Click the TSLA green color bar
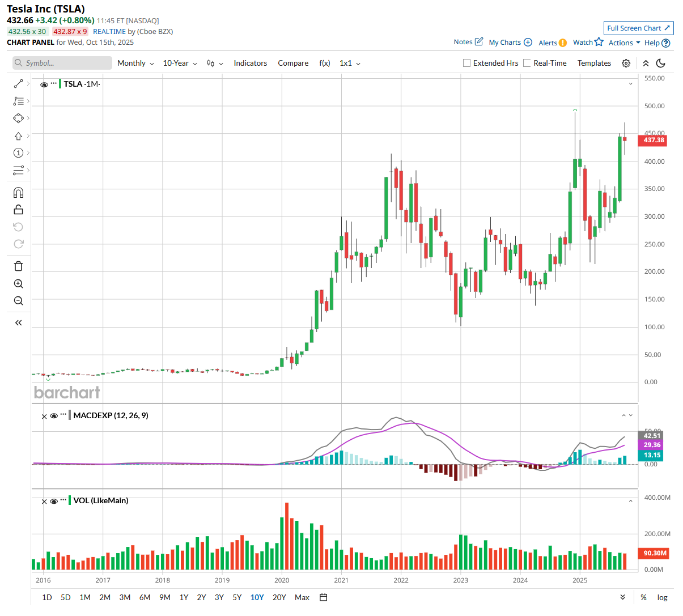 pyautogui.click(x=60, y=84)
